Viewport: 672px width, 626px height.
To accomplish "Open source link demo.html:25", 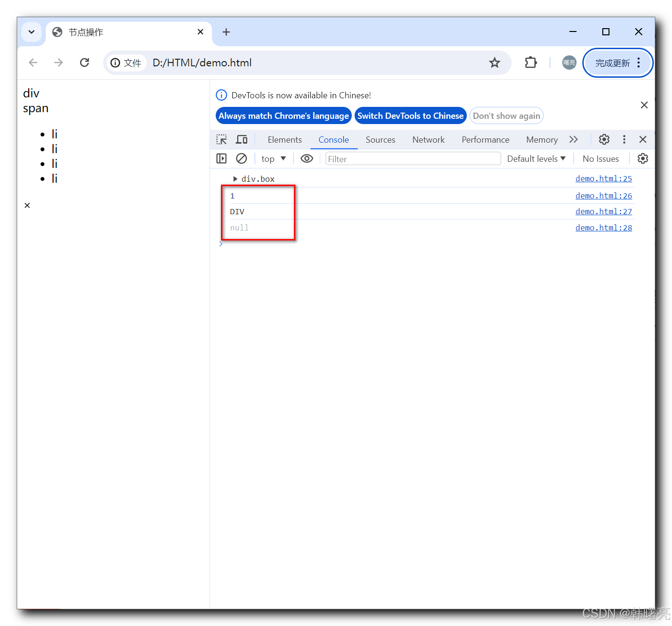I will [604, 178].
